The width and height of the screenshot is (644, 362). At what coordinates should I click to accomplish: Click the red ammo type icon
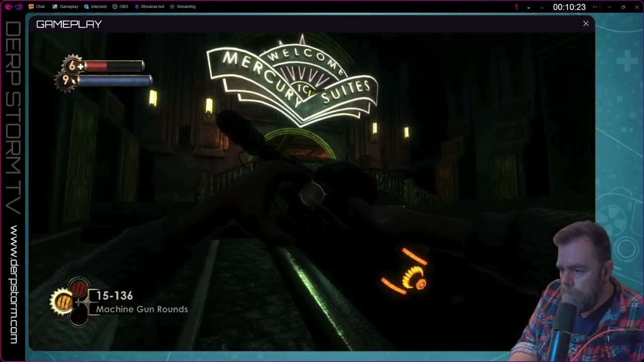(78, 288)
